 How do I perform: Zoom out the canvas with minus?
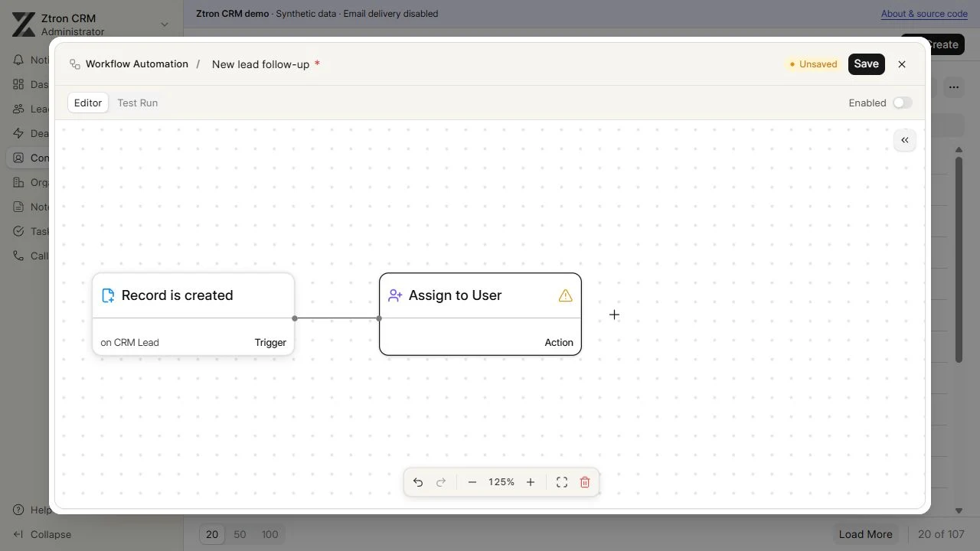(x=472, y=482)
